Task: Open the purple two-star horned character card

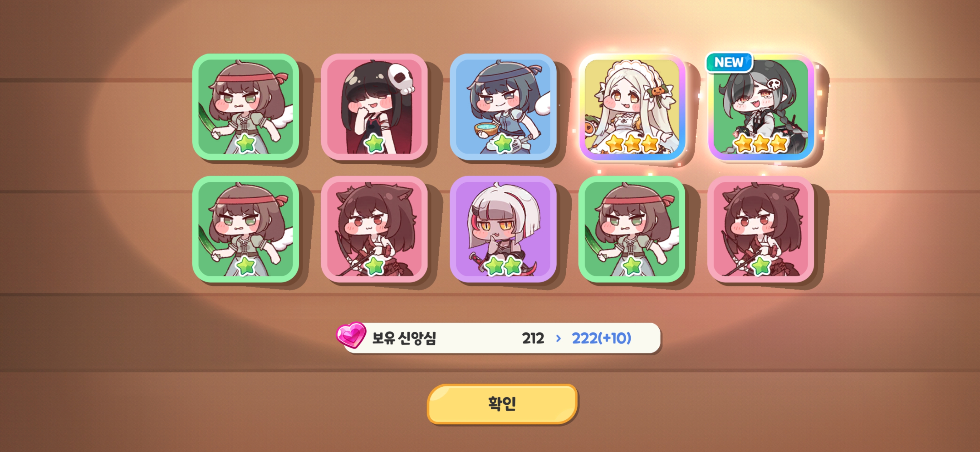Action: click(503, 229)
